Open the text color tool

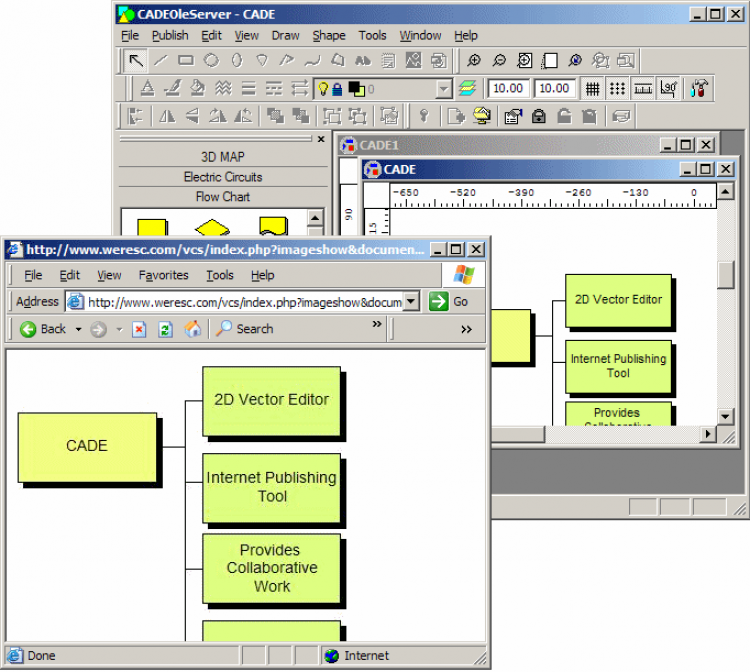click(x=147, y=88)
